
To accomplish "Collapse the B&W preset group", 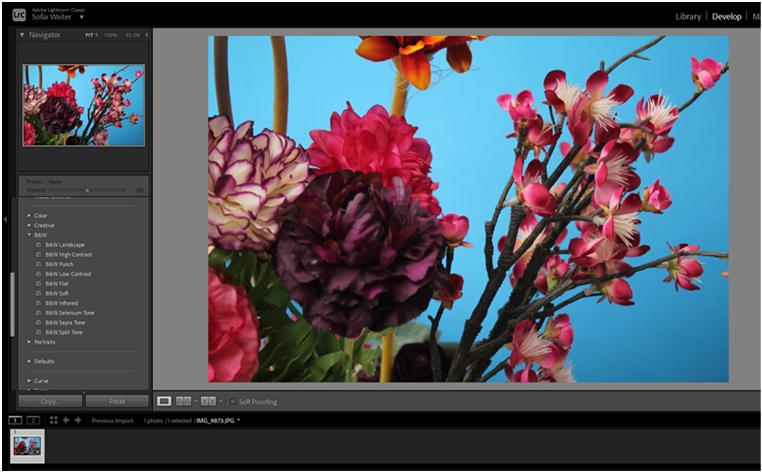I will (29, 235).
